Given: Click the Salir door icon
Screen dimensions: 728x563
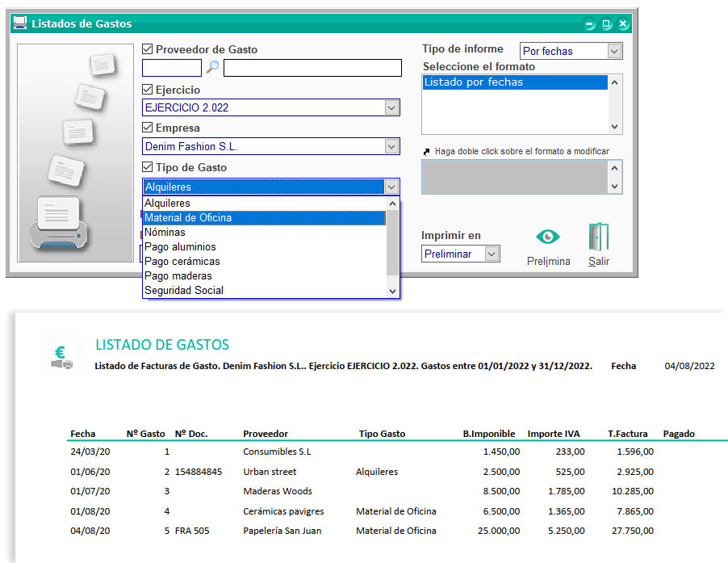Looking at the screenshot, I should pyautogui.click(x=599, y=237).
